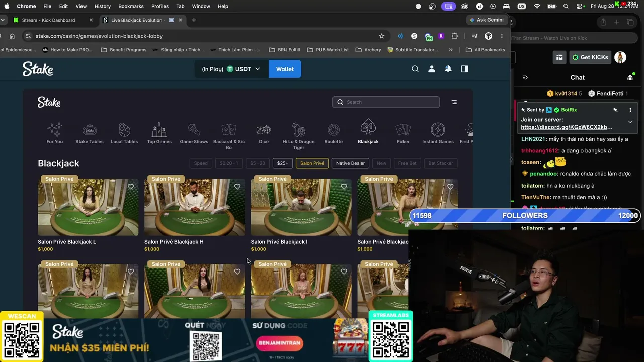Open a new Chrome tab
The width and height of the screenshot is (644, 362).
click(x=194, y=20)
